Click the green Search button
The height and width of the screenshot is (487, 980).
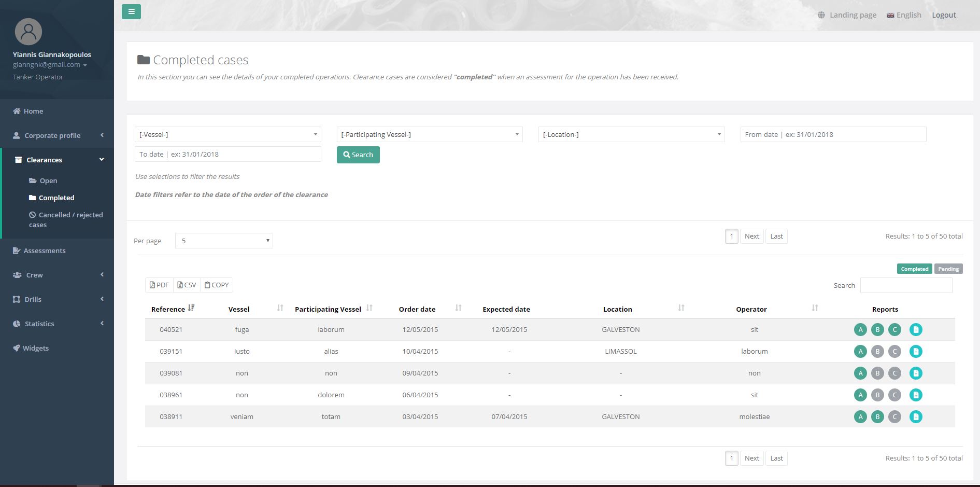click(x=358, y=155)
